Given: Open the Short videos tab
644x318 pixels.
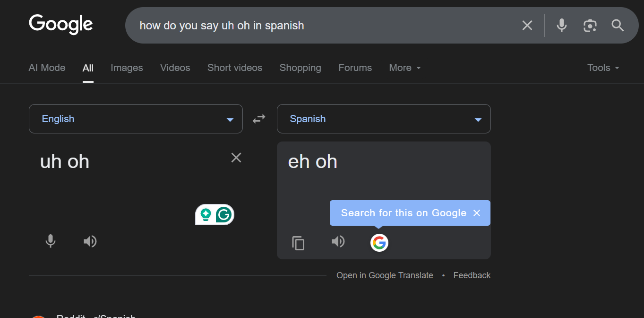Looking at the screenshot, I should [235, 68].
